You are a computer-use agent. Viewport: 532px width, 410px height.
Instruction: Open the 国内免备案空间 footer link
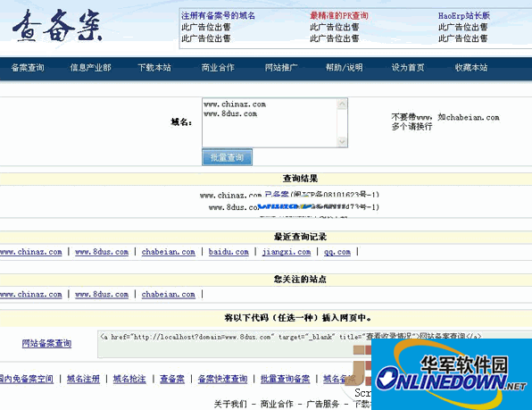(x=27, y=379)
